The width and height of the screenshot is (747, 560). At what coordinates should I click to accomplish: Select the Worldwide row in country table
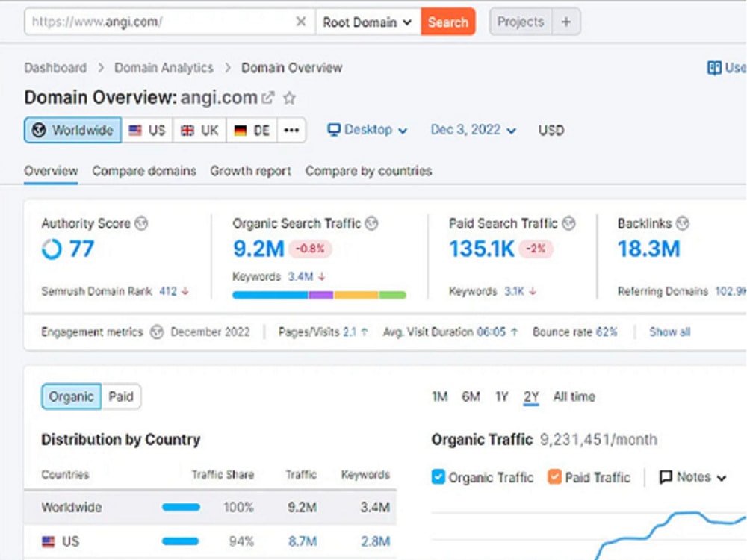210,507
